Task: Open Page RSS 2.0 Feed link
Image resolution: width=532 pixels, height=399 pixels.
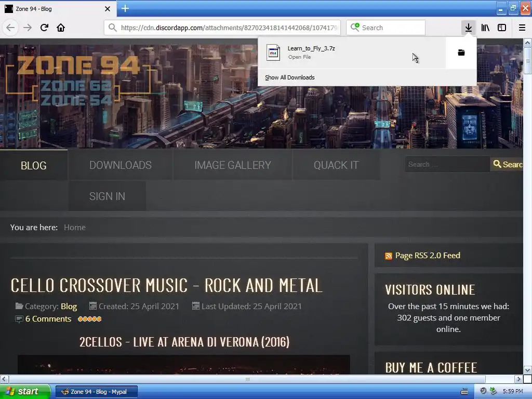Action: 428,256
